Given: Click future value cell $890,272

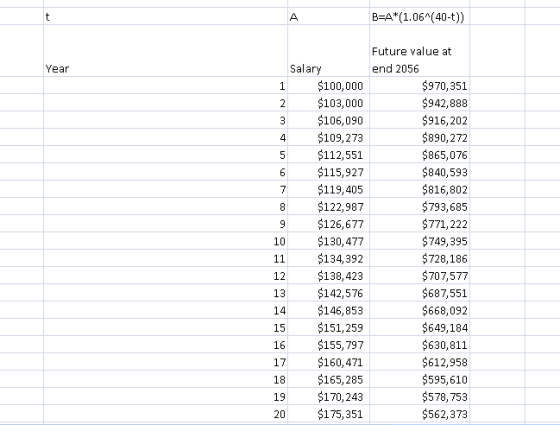Looking at the screenshot, I should pos(419,137).
